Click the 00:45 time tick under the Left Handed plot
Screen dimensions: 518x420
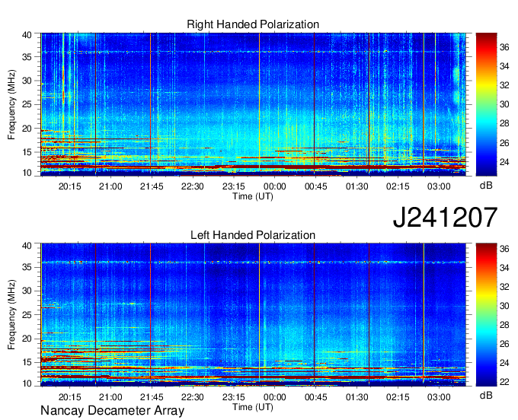316,396
